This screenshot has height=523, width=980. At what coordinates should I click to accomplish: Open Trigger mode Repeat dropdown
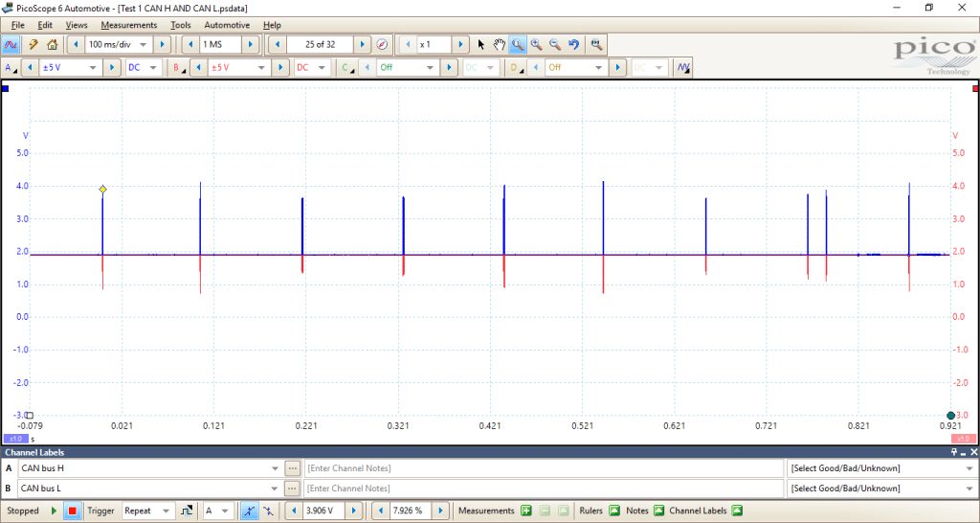point(166,511)
